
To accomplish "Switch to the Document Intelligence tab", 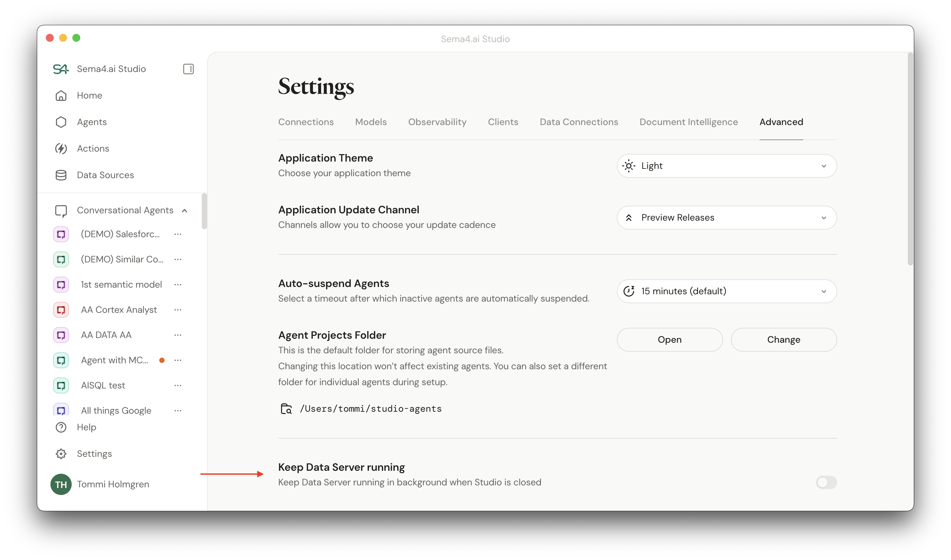I will point(688,122).
